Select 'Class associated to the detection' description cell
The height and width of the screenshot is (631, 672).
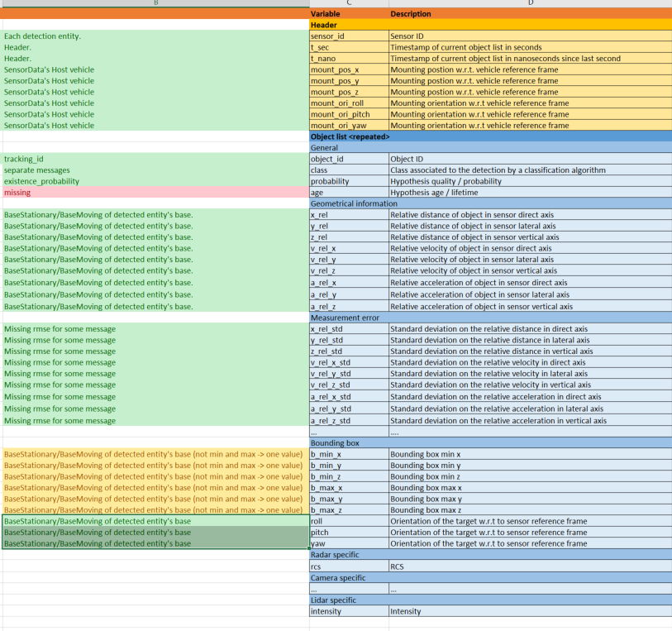[531, 170]
